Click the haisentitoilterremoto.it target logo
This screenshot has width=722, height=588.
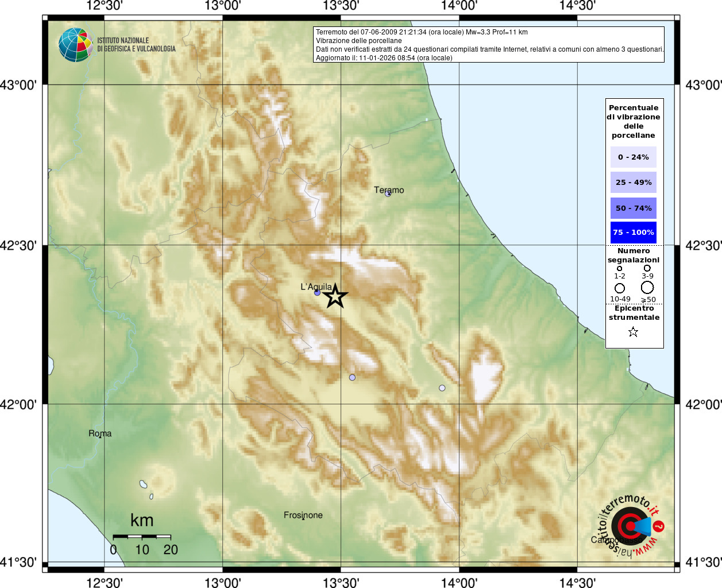pos(631,526)
